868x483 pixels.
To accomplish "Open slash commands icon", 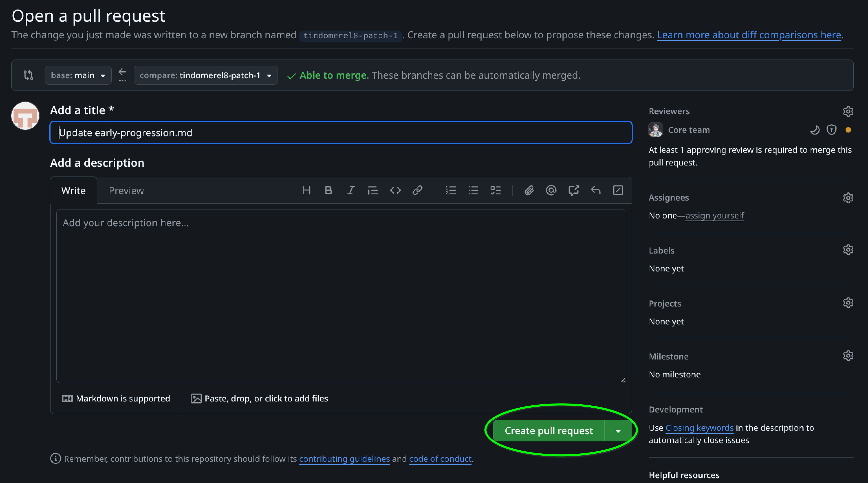I will pyautogui.click(x=618, y=190).
